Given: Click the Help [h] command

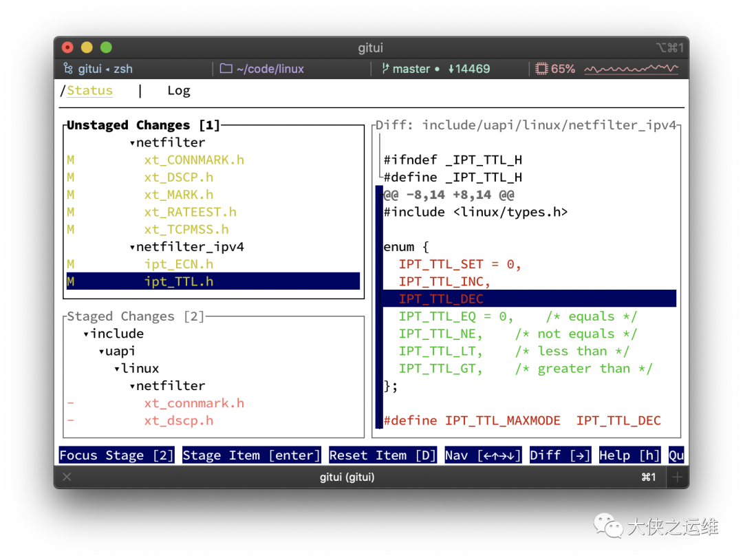Looking at the screenshot, I should tap(629, 455).
